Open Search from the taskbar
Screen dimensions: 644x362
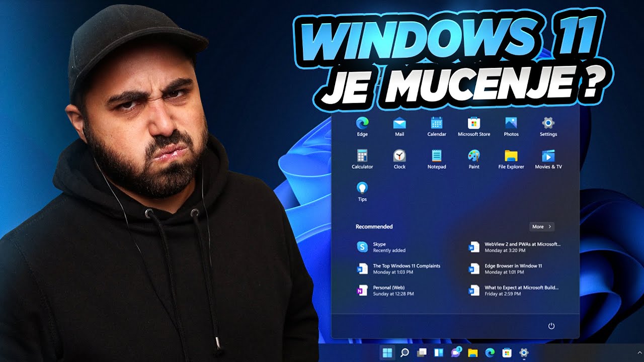pyautogui.click(x=405, y=352)
